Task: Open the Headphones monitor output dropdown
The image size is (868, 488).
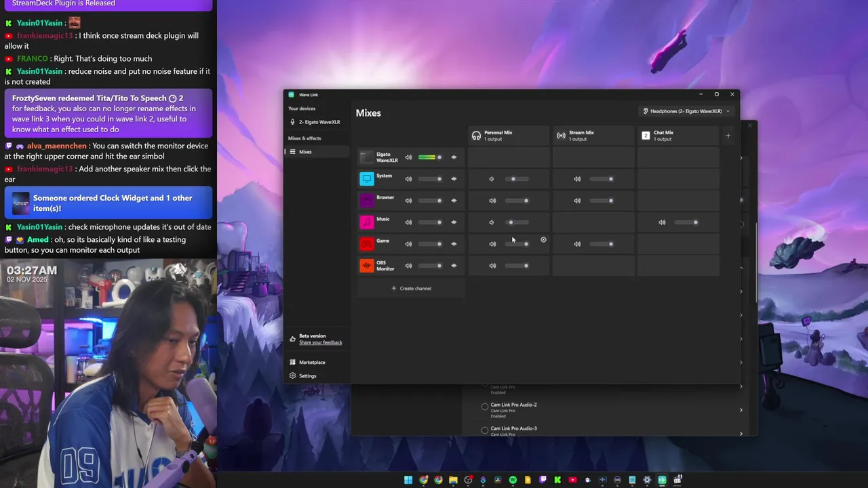Action: click(688, 111)
